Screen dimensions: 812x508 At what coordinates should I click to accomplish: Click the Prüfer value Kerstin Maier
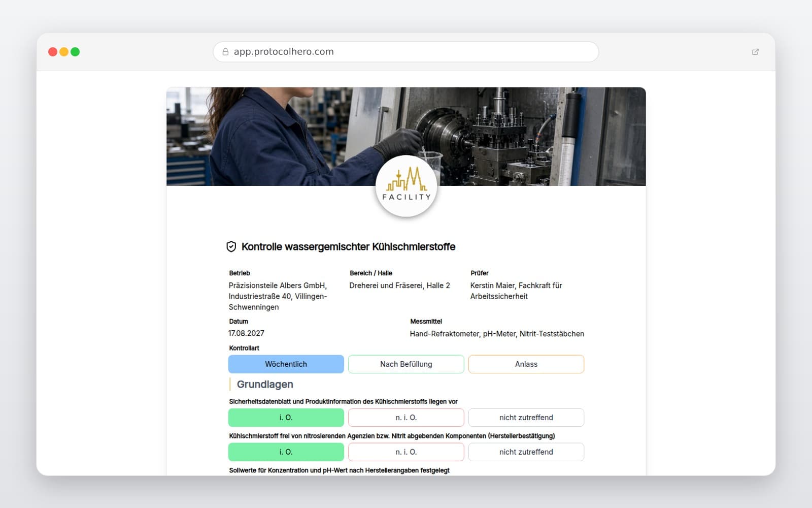[516, 291]
